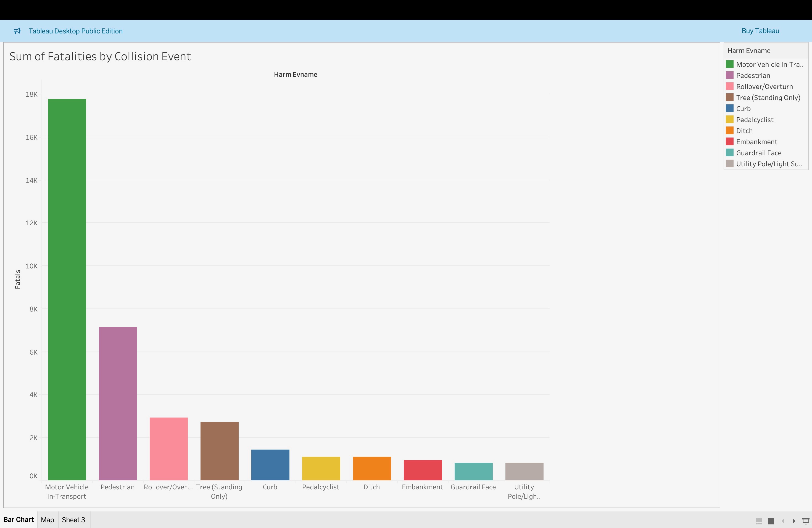Click the Fatals axis title
The width and height of the screenshot is (812, 528).
pos(18,279)
